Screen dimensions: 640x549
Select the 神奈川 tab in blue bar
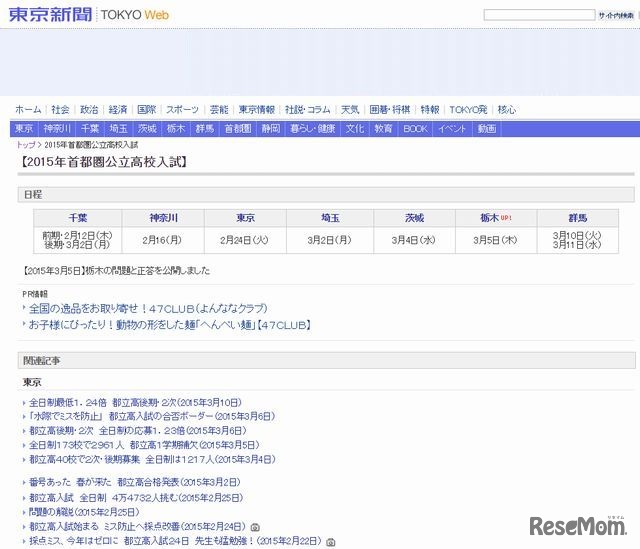57,129
